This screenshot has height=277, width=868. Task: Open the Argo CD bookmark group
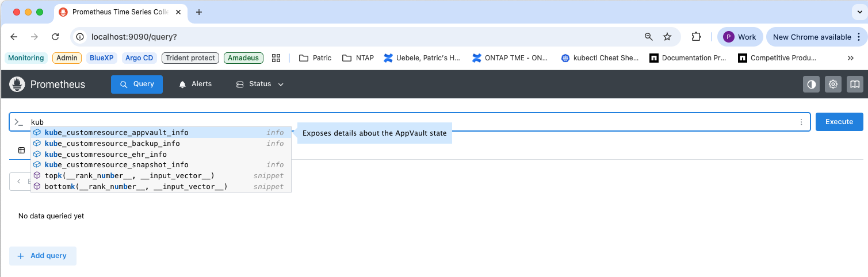pos(139,58)
